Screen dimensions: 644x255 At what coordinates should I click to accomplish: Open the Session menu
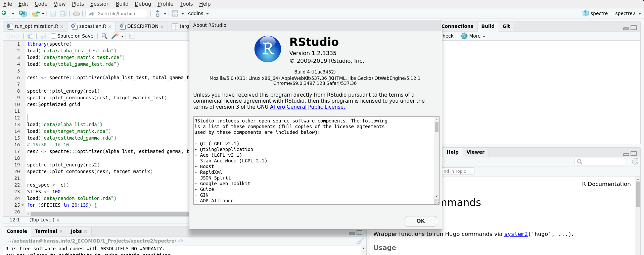pyautogui.click(x=100, y=4)
